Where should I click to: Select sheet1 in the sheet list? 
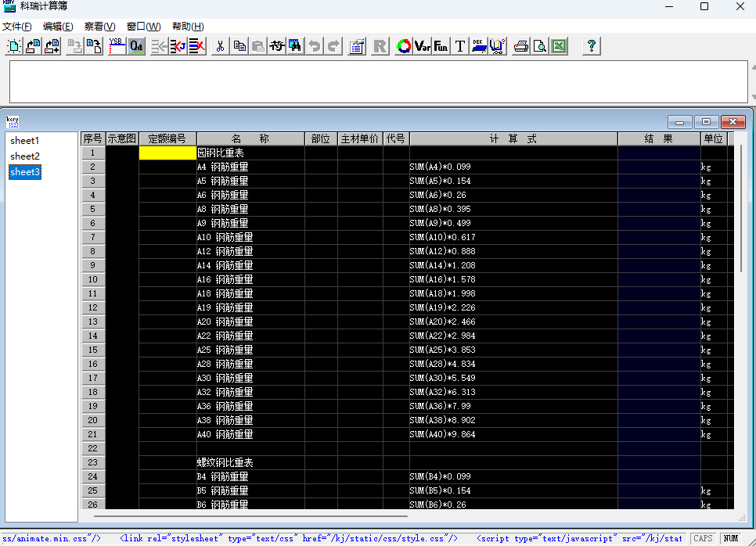coord(24,141)
